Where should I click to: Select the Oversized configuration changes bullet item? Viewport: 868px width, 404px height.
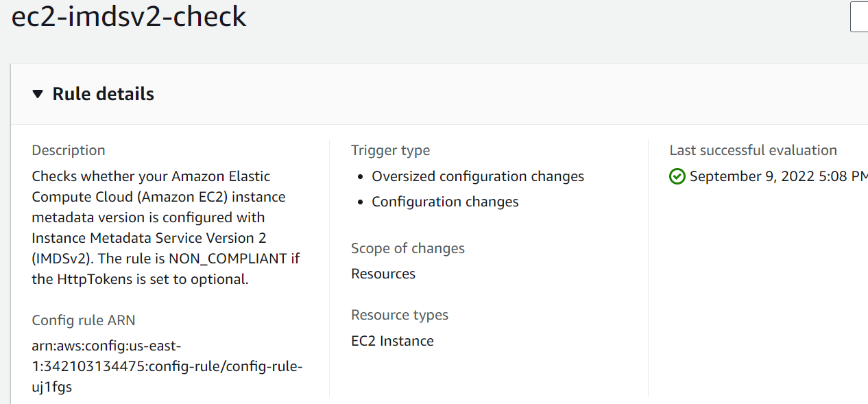(478, 176)
